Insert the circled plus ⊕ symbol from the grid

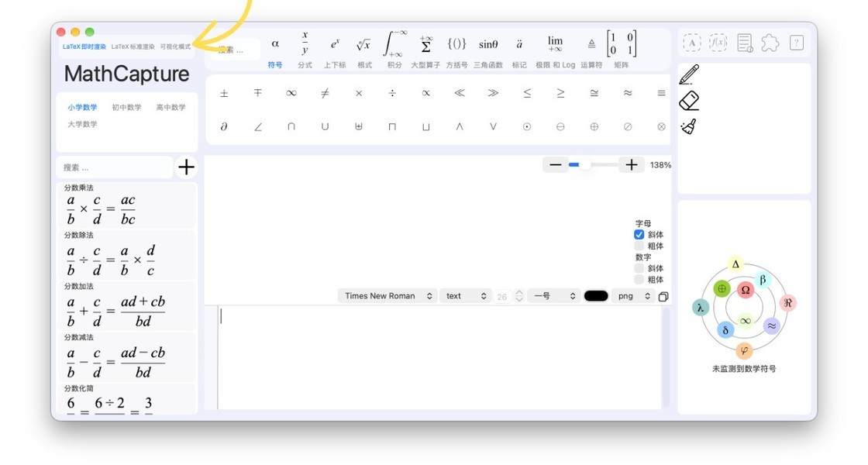click(x=594, y=127)
